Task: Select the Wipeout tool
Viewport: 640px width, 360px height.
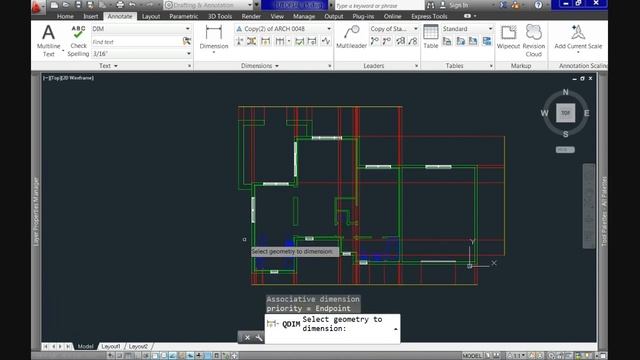Action: click(x=508, y=38)
